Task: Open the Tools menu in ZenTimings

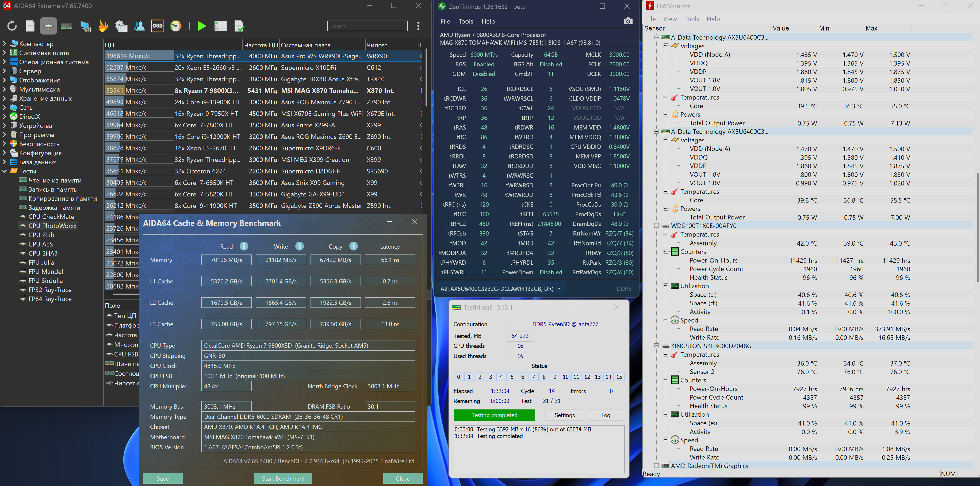Action: pos(466,21)
